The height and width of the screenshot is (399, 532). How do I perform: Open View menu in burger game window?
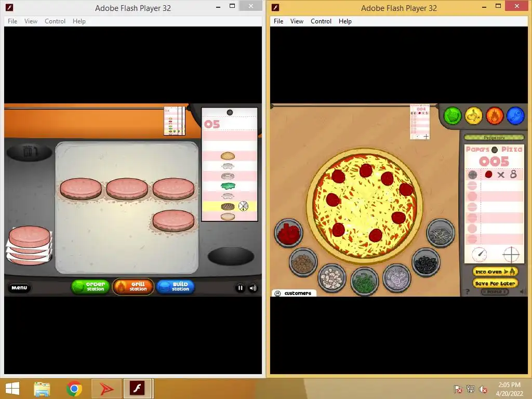pos(31,21)
